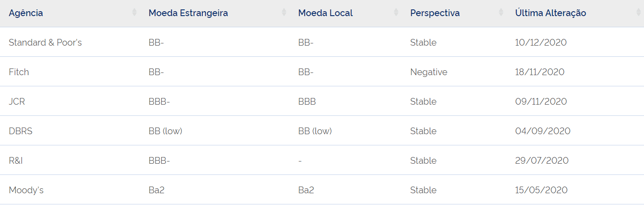644x208 pixels.
Task: Select Fitch's Negative outlook cell
Action: [x=429, y=72]
